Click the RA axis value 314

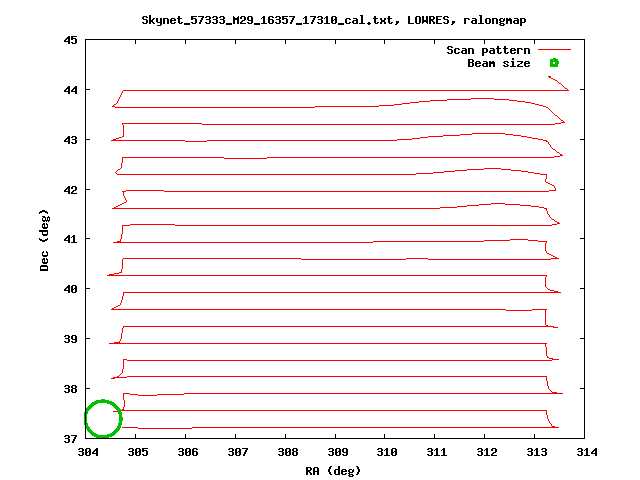587,452
